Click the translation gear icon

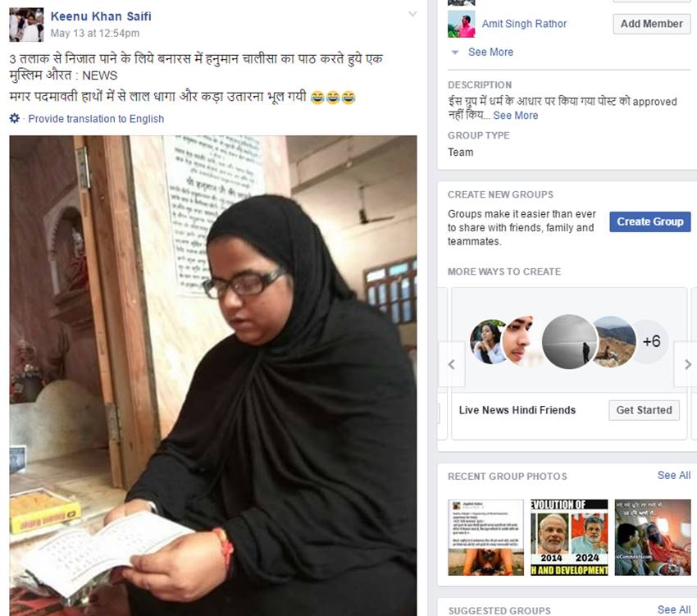pyautogui.click(x=15, y=118)
